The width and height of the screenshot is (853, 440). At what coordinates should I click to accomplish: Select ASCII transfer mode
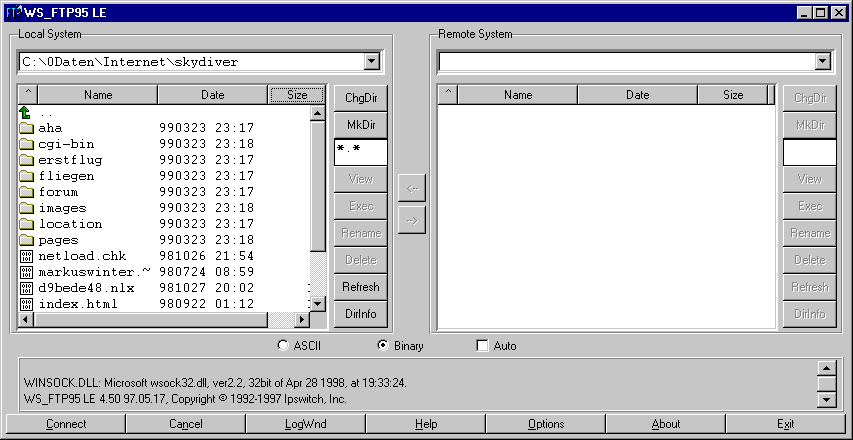282,346
